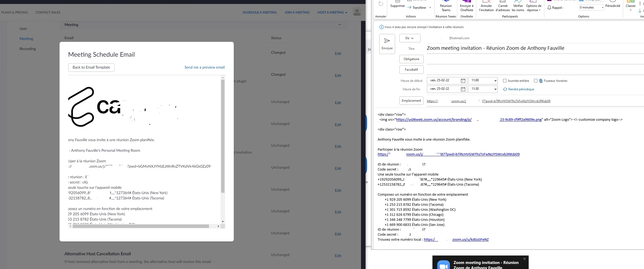
Task: Click the down arrow on the preview scrollbar
Action: [223, 222]
